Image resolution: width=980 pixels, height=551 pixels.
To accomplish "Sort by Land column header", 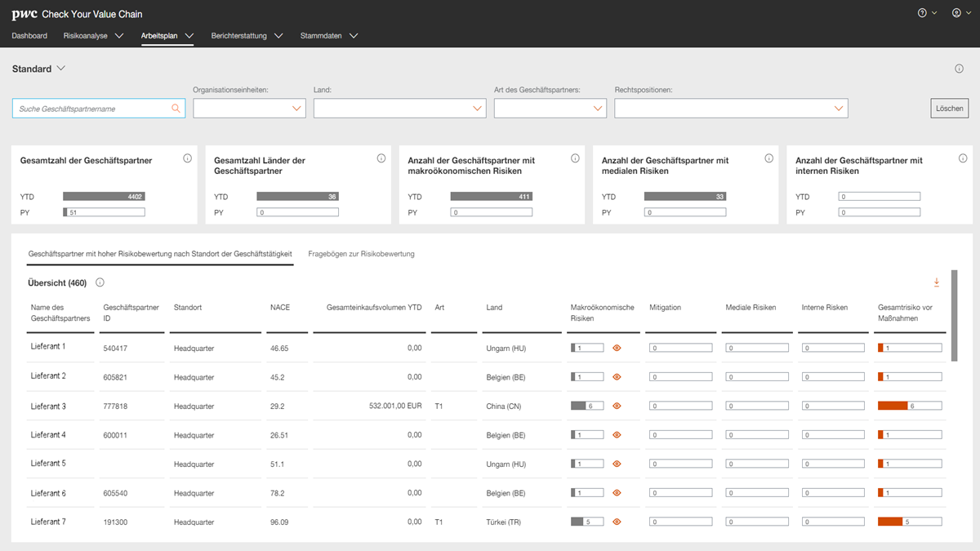I will 494,308.
